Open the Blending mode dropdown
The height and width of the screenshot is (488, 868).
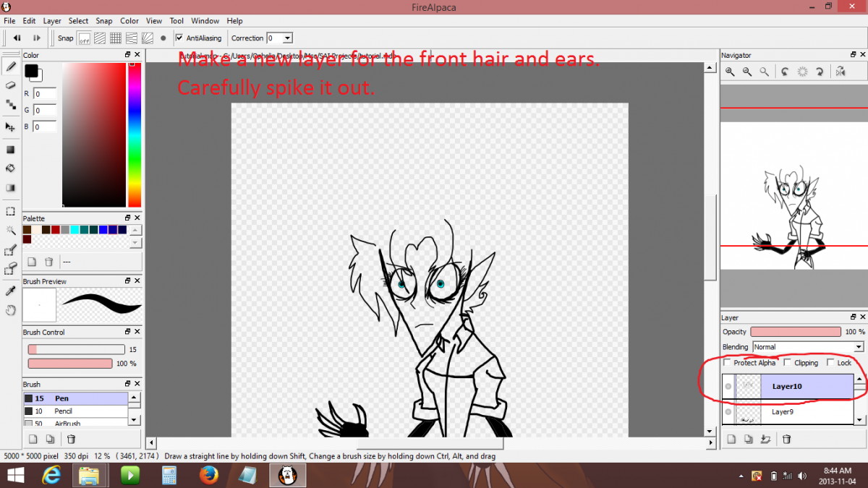(x=807, y=347)
